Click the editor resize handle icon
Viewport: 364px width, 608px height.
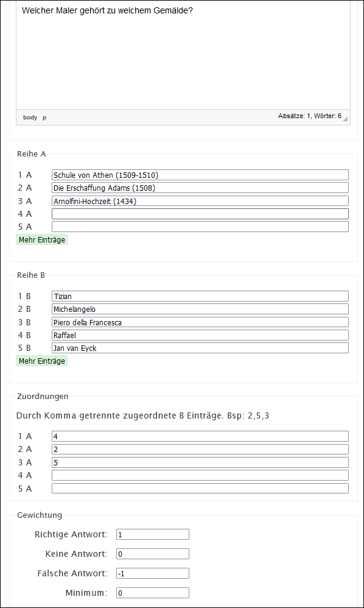tap(345, 119)
